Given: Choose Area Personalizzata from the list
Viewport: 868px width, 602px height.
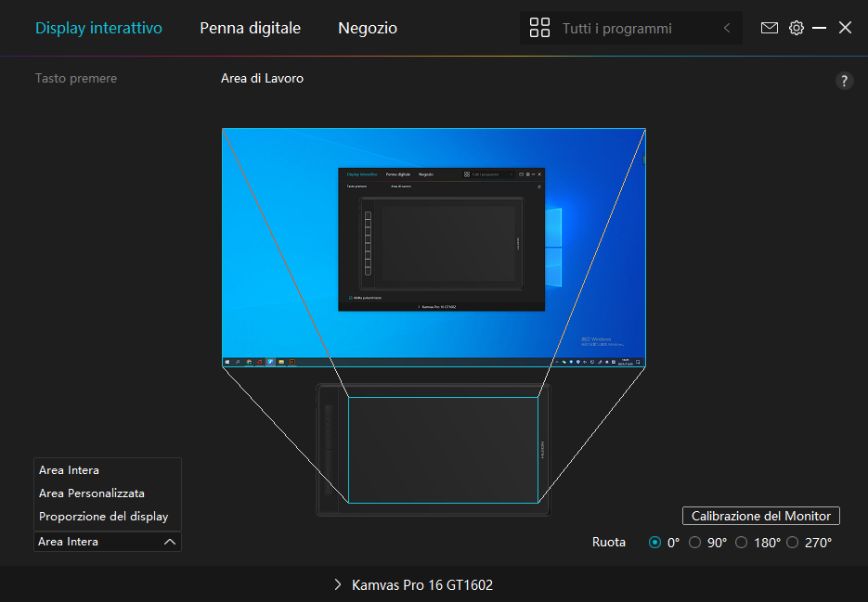Looking at the screenshot, I should (92, 493).
